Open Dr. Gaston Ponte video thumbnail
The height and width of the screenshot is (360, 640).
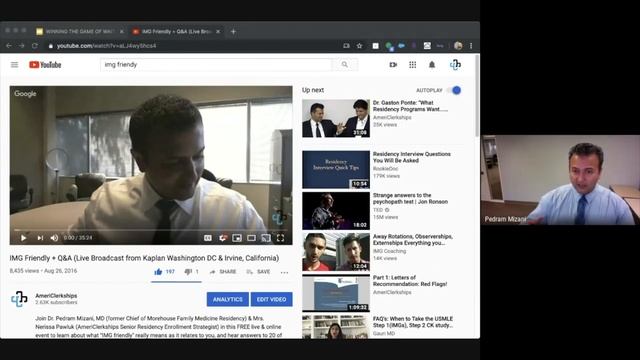click(336, 118)
